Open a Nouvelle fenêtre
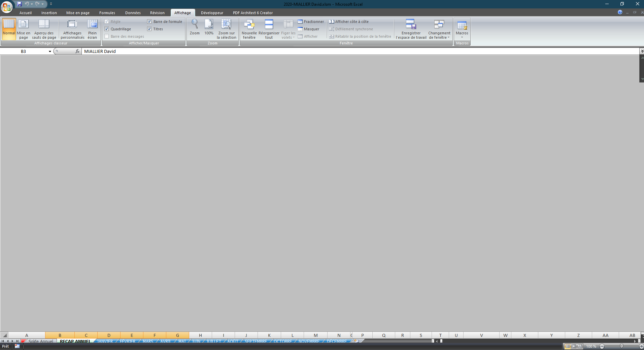 pyautogui.click(x=249, y=29)
